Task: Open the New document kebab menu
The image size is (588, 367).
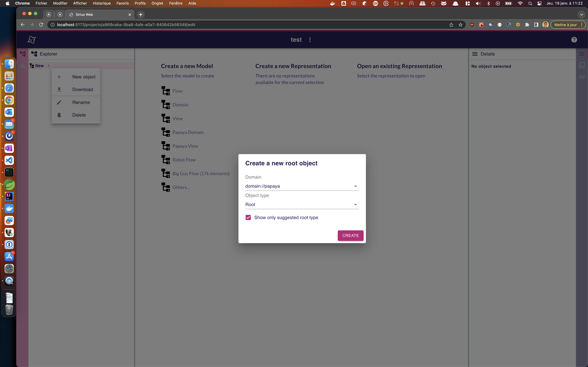Action: click(x=49, y=66)
